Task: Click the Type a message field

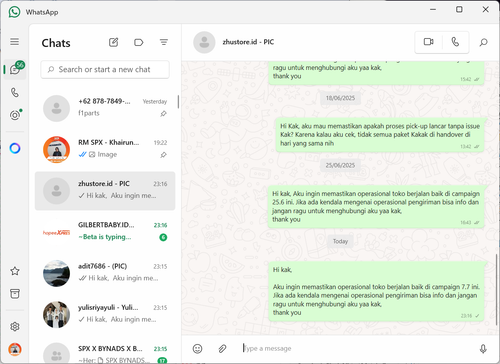Action: 357,348
